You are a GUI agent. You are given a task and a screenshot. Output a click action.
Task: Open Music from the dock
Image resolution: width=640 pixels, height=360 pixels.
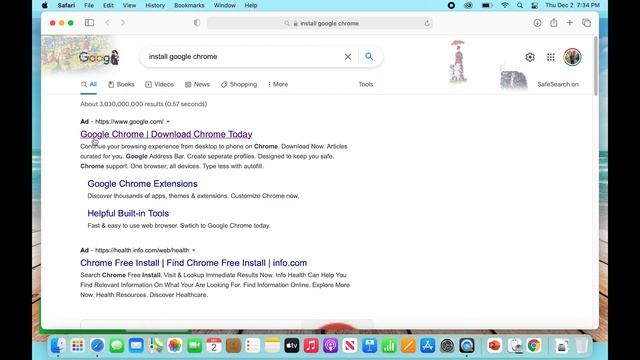click(x=311, y=346)
